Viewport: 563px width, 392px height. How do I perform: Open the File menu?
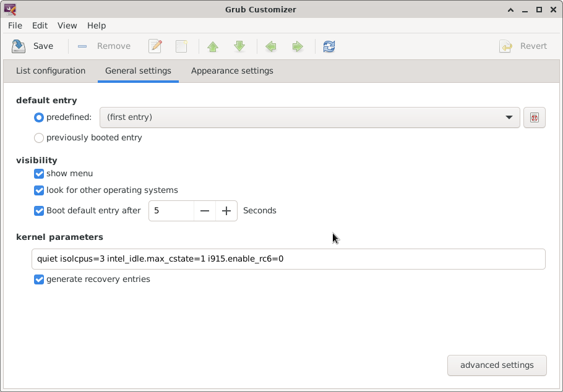pyautogui.click(x=15, y=25)
